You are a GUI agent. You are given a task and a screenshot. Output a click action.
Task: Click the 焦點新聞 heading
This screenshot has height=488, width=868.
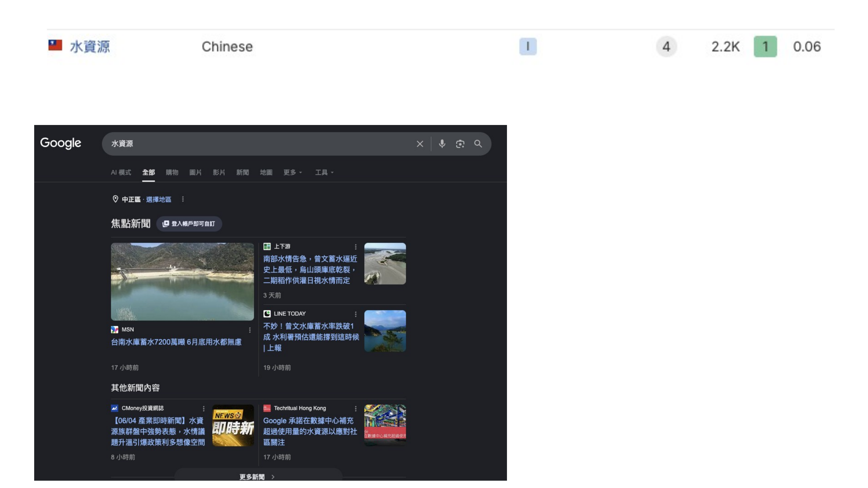(131, 223)
